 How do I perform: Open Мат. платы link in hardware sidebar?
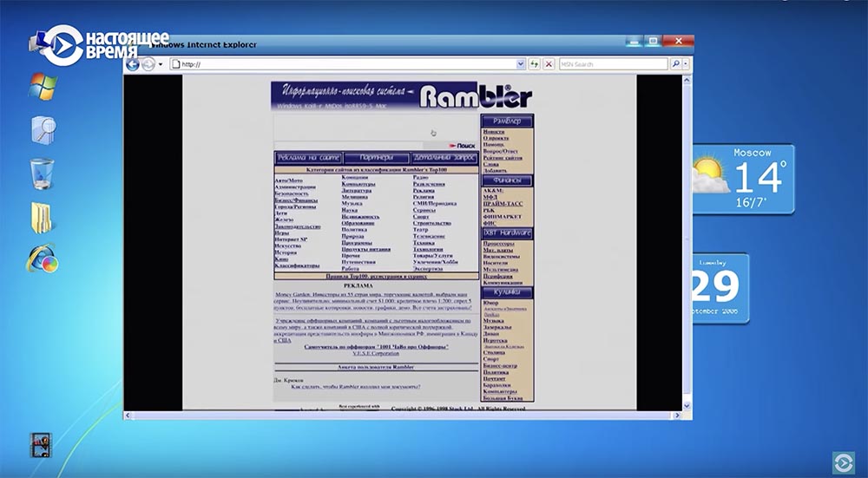click(x=497, y=250)
